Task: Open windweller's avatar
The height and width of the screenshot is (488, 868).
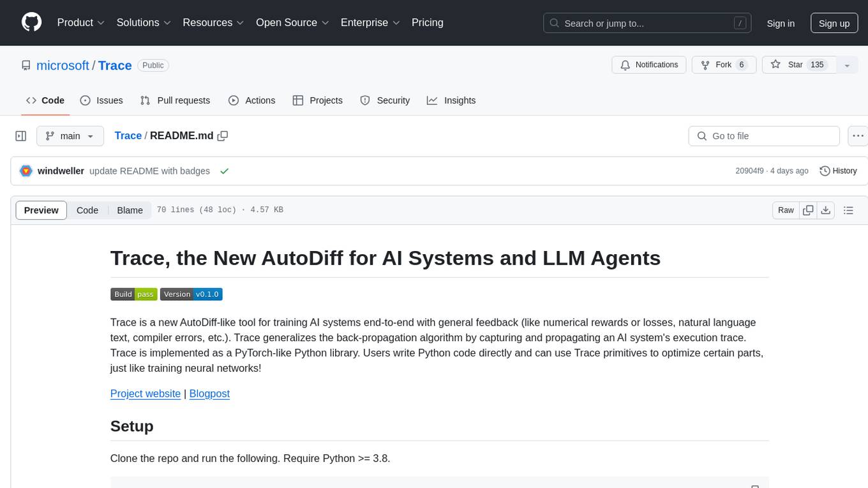Action: pos(26,171)
